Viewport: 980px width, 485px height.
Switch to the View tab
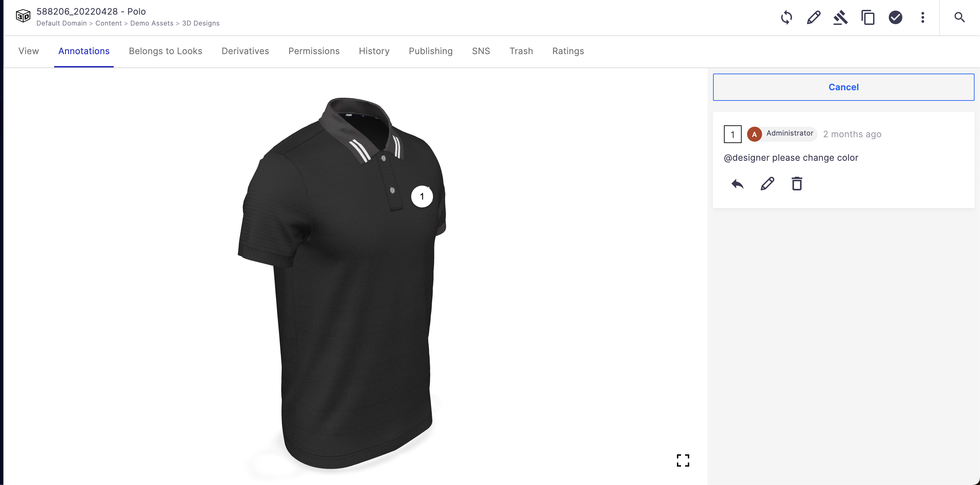[x=29, y=51]
